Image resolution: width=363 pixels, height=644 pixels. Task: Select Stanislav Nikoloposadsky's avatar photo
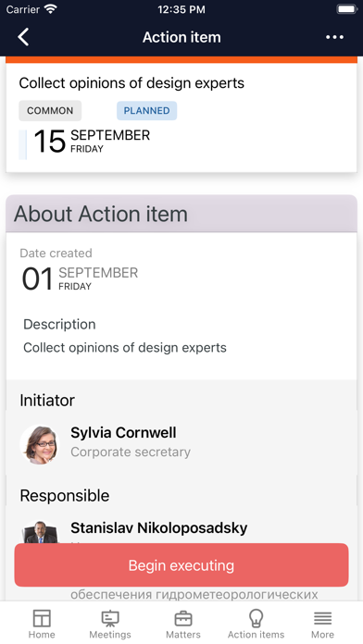(x=40, y=532)
